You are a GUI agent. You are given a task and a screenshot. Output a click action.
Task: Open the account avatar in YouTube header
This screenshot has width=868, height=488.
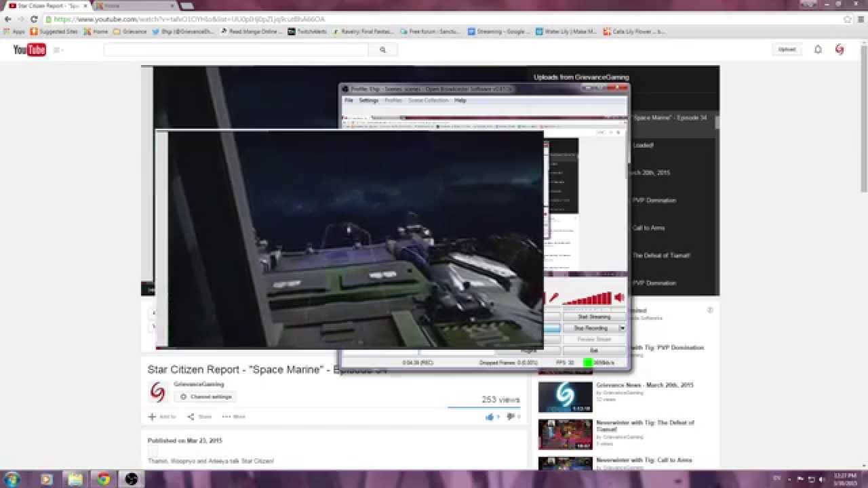[840, 49]
